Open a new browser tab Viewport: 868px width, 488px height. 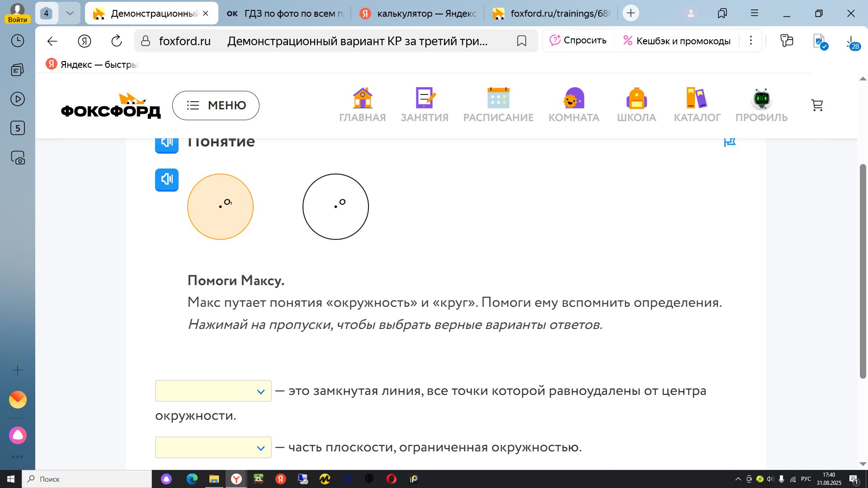tap(631, 13)
